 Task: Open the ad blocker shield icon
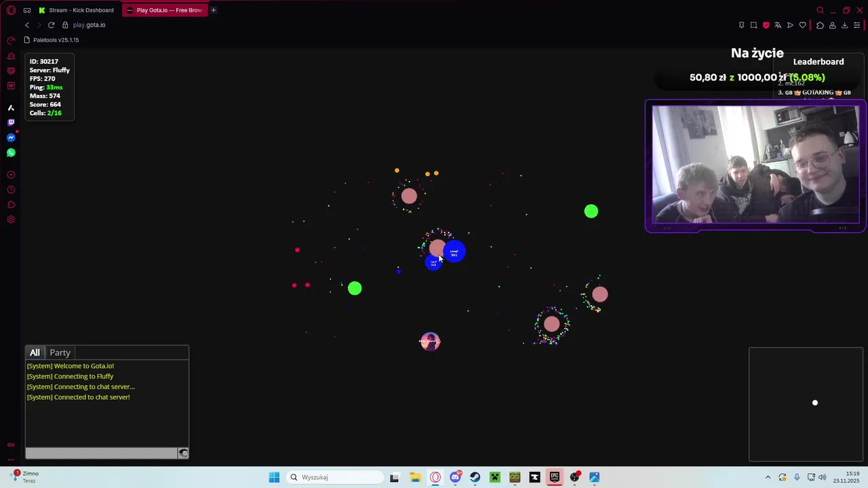766,25
